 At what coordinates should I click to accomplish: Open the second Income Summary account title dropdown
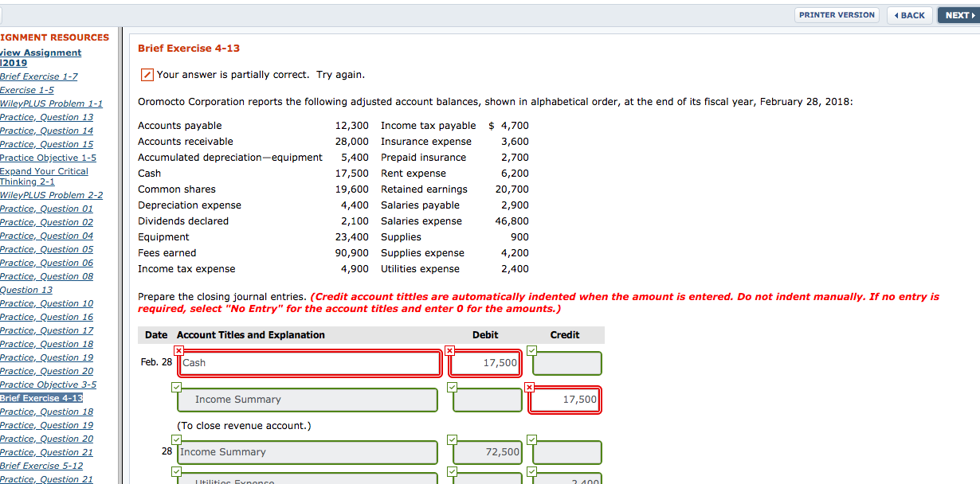(307, 451)
